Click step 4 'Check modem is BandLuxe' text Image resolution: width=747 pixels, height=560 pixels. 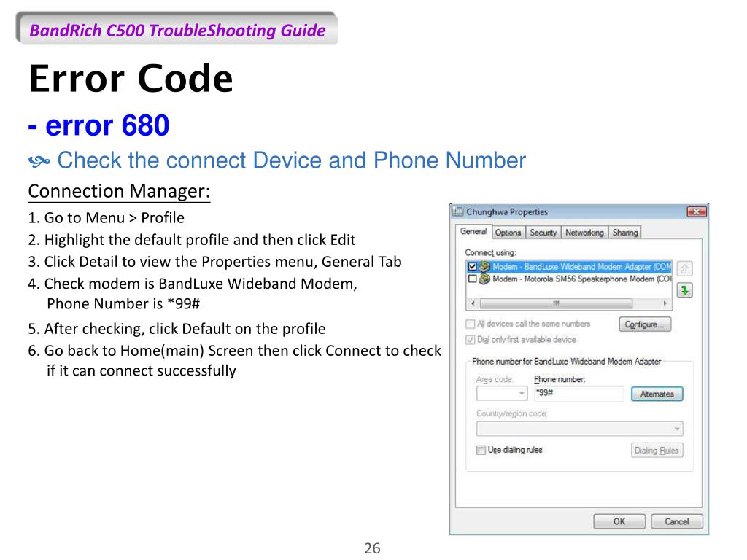pyautogui.click(x=193, y=284)
